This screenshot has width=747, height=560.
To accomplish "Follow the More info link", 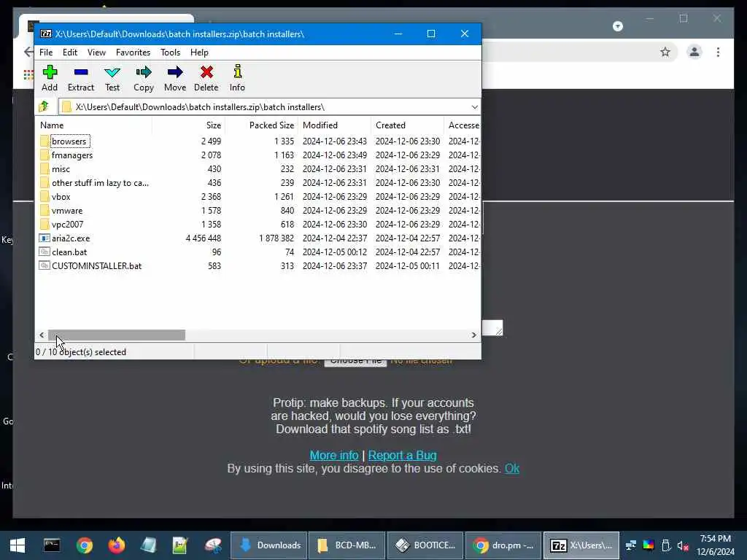I will [334, 455].
